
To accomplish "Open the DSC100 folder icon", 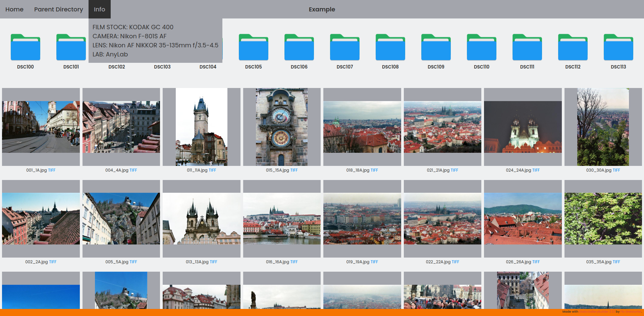I will [x=25, y=47].
